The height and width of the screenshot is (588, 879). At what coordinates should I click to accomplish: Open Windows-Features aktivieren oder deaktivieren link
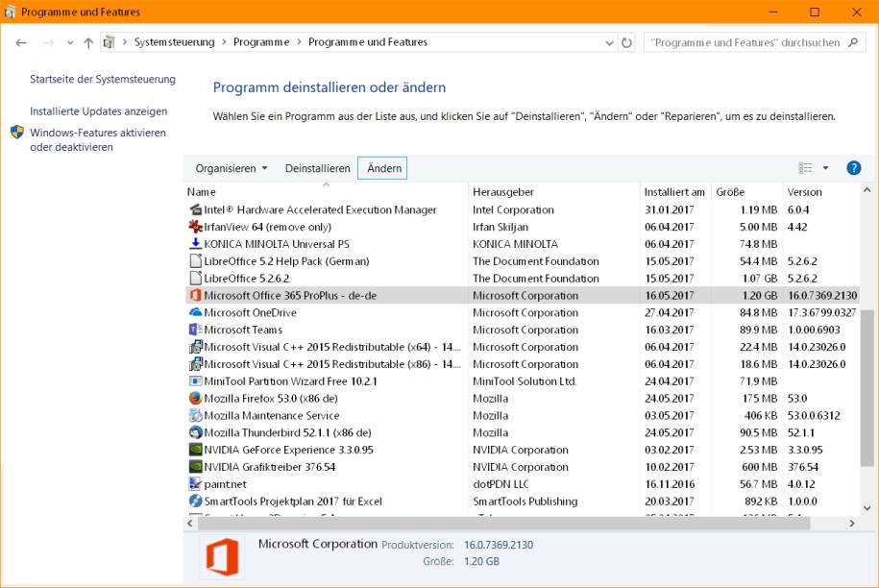point(98,139)
